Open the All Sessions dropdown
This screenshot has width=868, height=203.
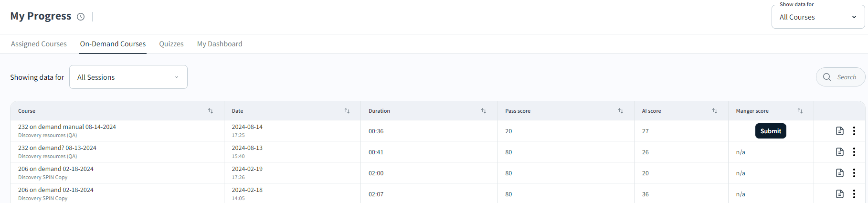(x=128, y=77)
